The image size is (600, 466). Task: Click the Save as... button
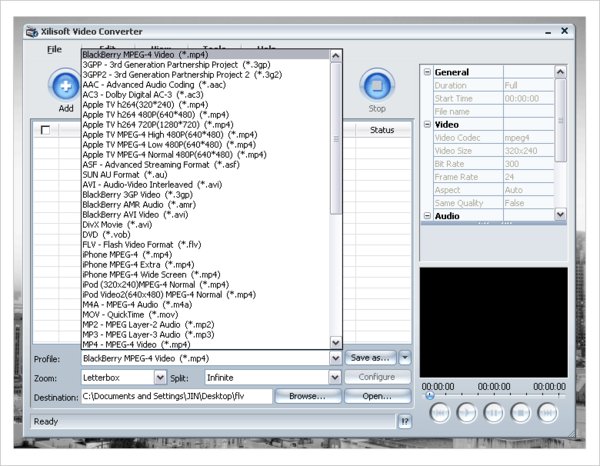click(369, 357)
